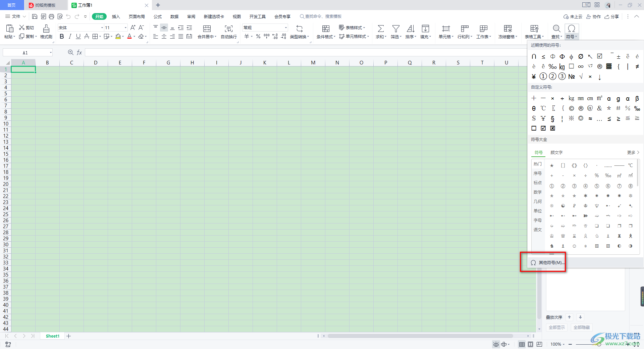644x349 pixels.
Task: Click the eraser clear-format icon
Action: pyautogui.click(x=141, y=36)
